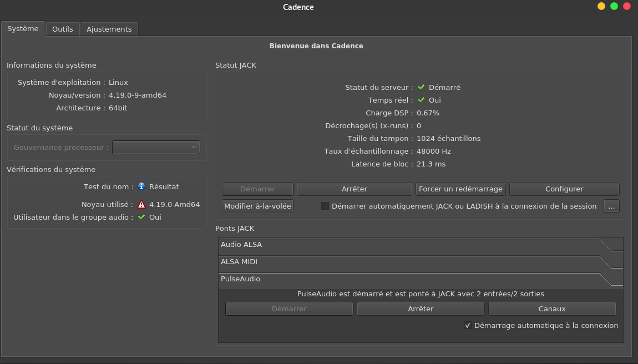The height and width of the screenshot is (364, 638).
Task: Collapse the PulseAudio bridge section
Action: [x=411, y=279]
